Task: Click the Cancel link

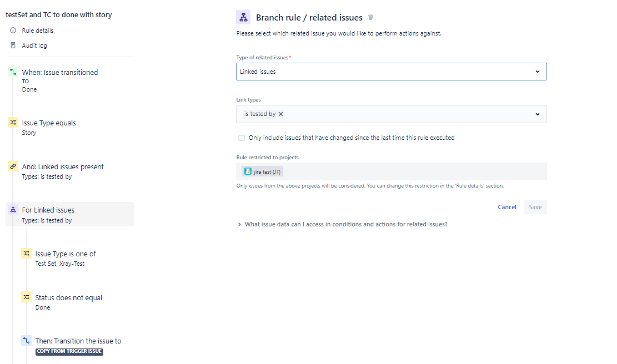Action: coord(507,207)
